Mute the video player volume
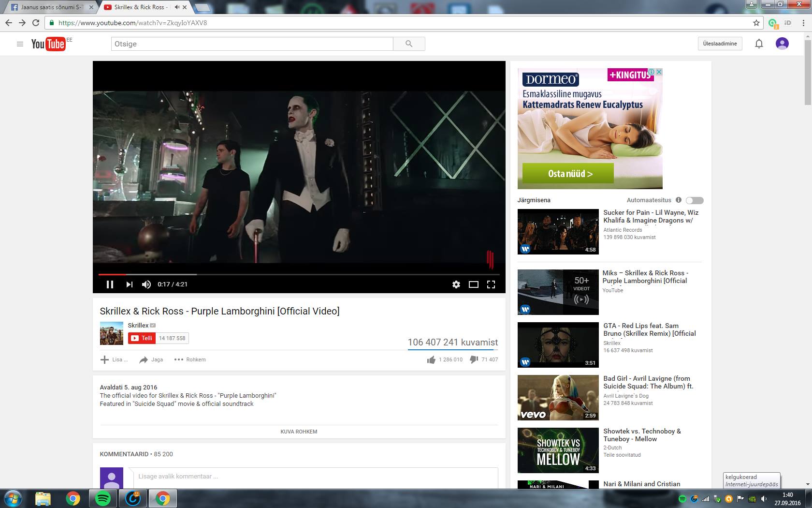This screenshot has height=508, width=812. pyautogui.click(x=146, y=284)
